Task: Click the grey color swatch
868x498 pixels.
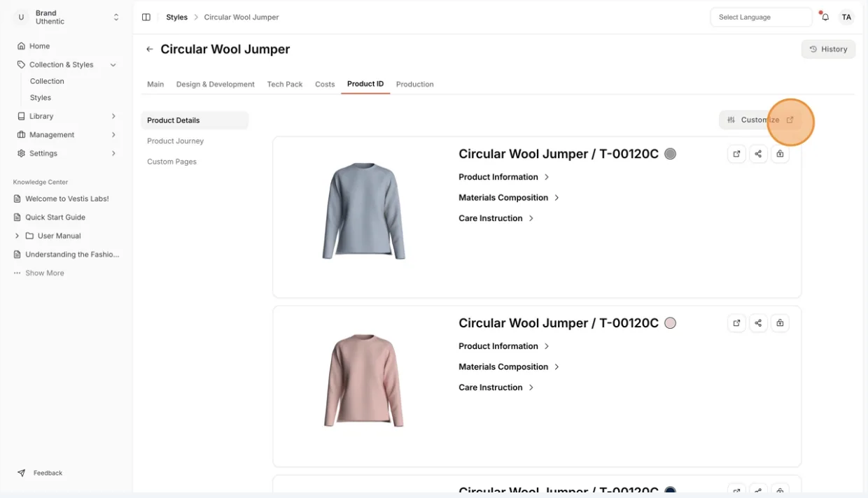Action: coord(670,154)
